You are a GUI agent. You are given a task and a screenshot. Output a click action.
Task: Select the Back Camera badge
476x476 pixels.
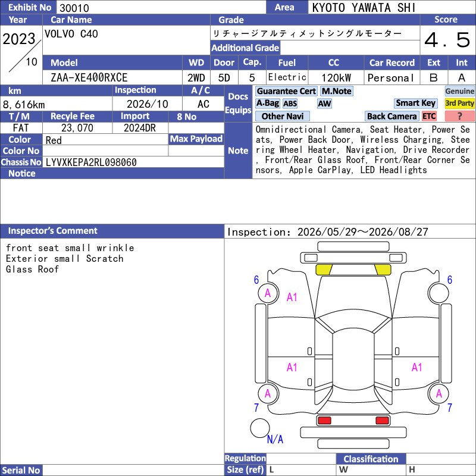(392, 116)
